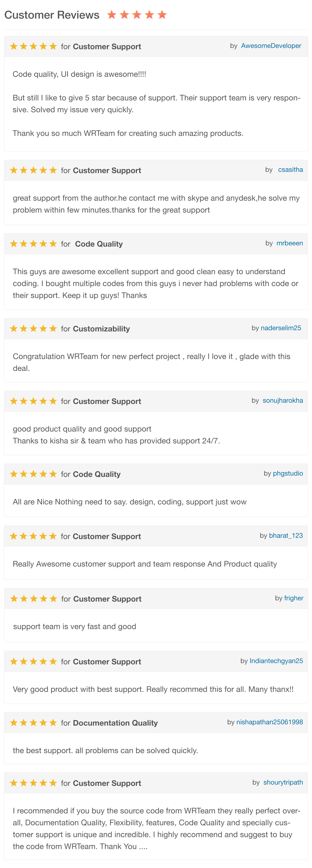Click the star rating on mrbeeen's review

33,244
